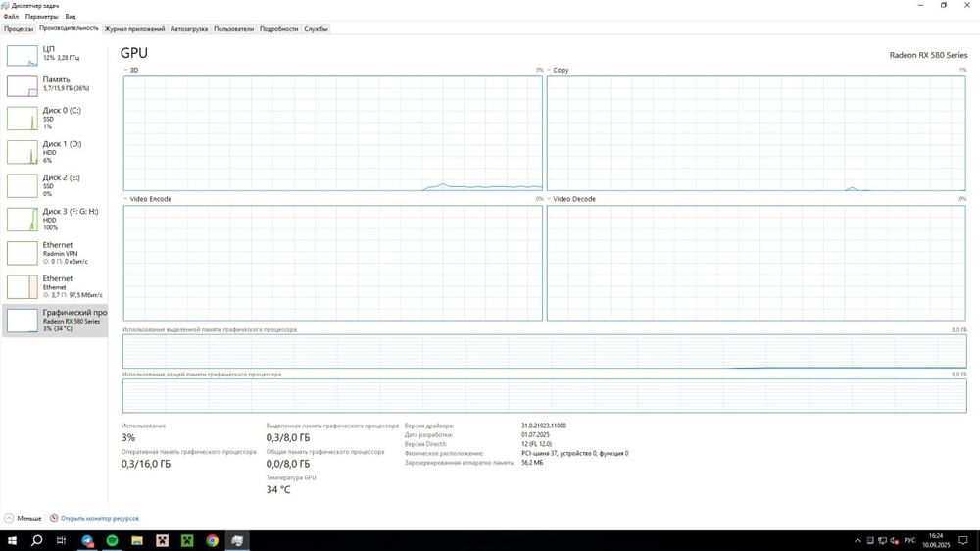
Task: Collapse details with the Меньше button
Action: pos(24,518)
